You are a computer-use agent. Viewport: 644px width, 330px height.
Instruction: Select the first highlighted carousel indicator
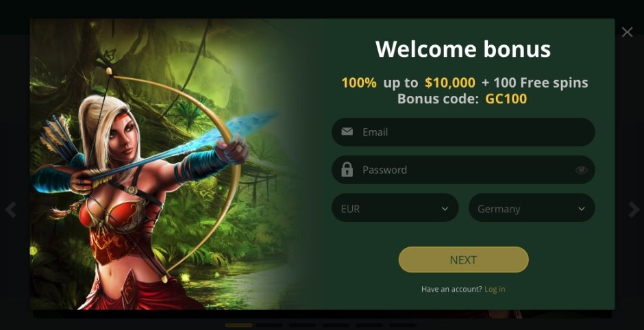coord(238,325)
